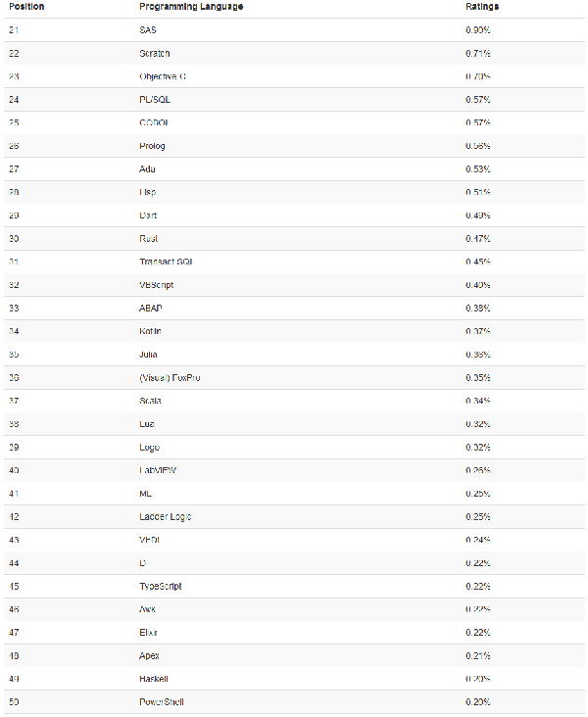Select the Transact-SQL language cell
This screenshot has width=588, height=717.
(170, 262)
